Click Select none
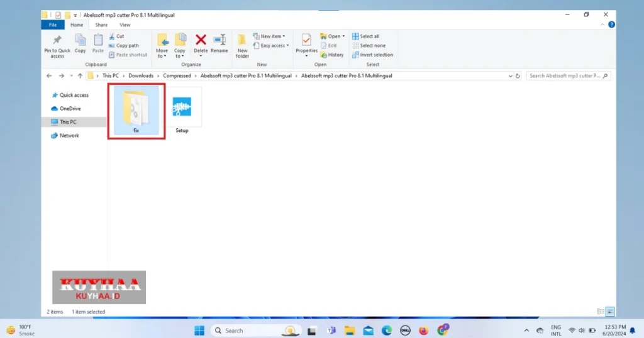This screenshot has height=338, width=644. (369, 45)
